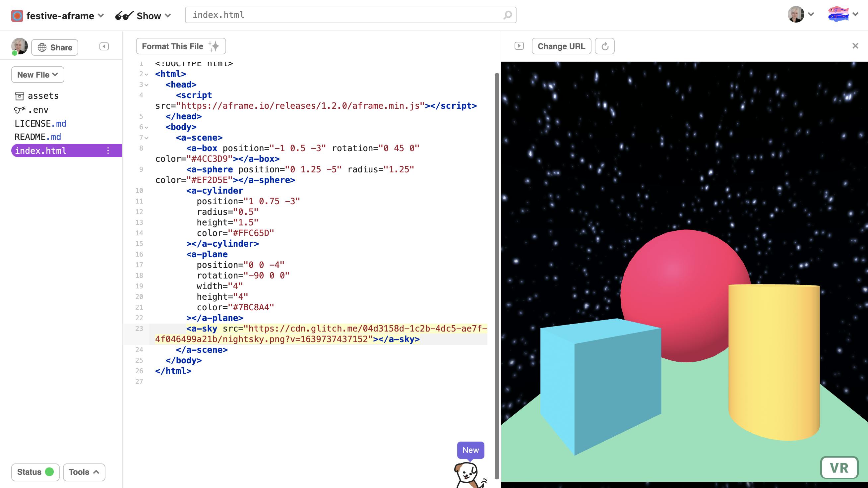Click the index.html path input field

[x=351, y=15]
